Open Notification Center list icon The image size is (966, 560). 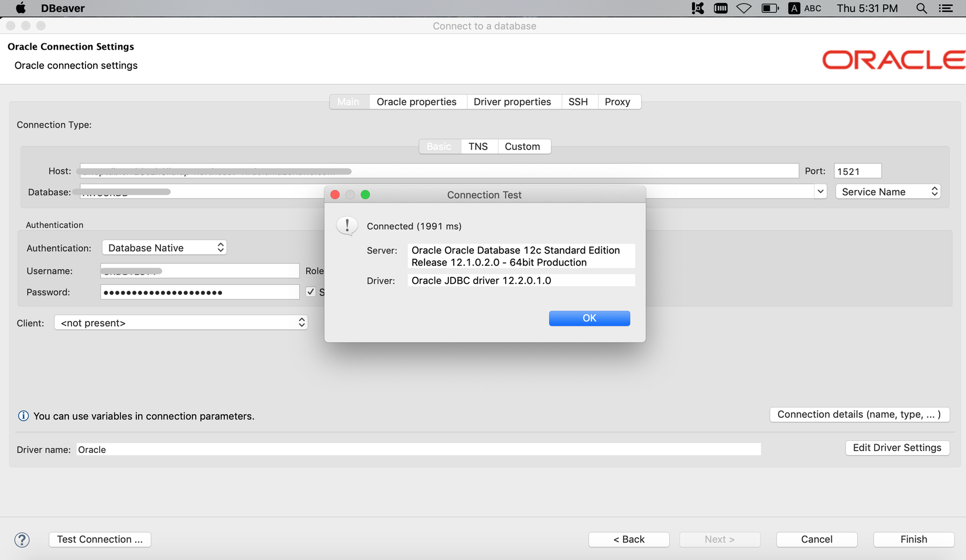946,8
